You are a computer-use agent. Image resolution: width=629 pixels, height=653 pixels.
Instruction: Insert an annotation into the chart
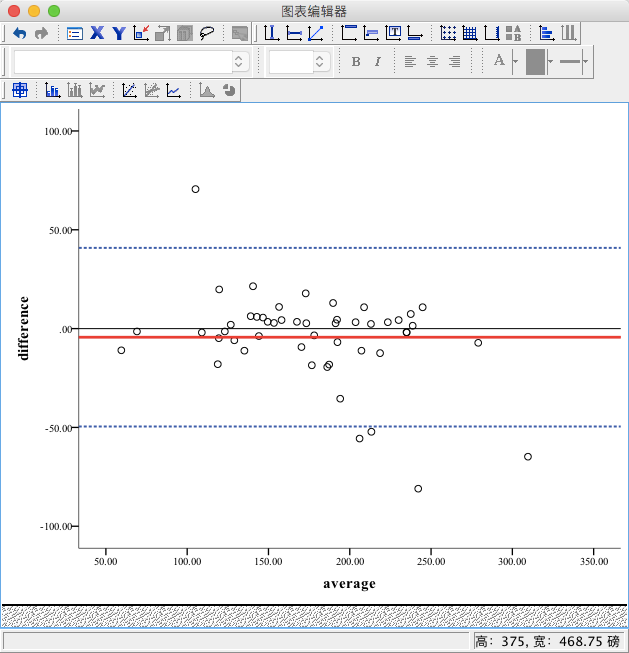tap(371, 33)
